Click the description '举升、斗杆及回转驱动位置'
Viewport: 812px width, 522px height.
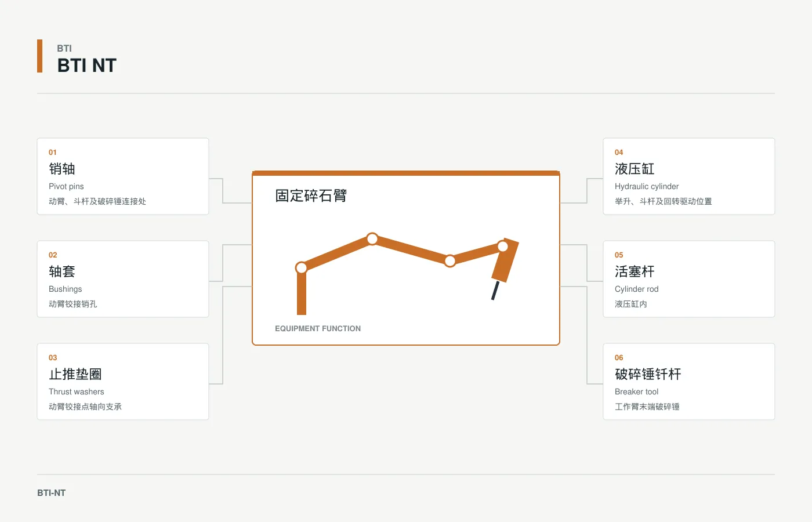pos(664,201)
